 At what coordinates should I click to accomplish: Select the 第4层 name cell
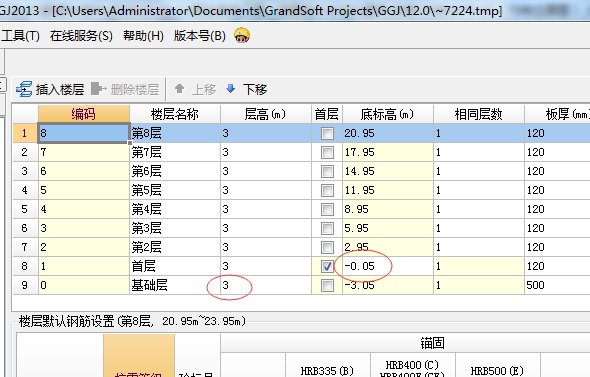tap(175, 209)
